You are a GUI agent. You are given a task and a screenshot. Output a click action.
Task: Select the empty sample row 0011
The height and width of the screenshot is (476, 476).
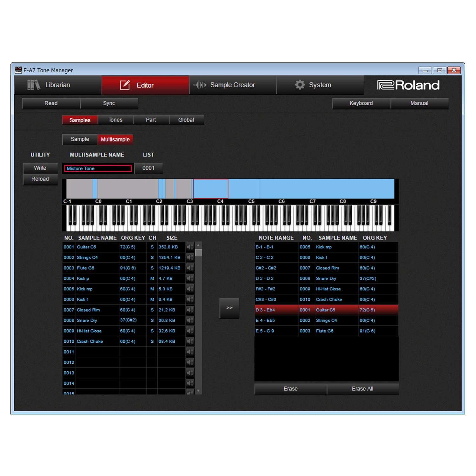click(x=124, y=352)
